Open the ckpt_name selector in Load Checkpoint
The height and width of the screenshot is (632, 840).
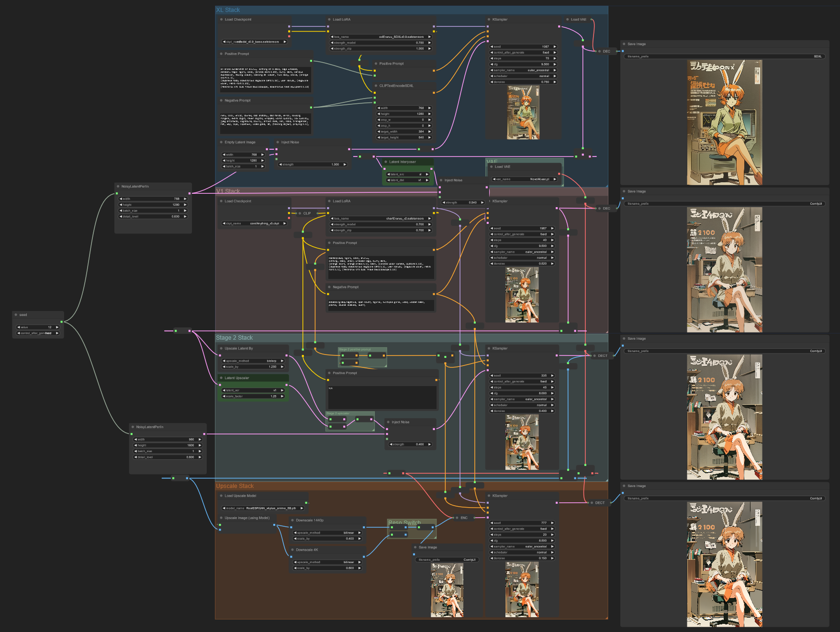coord(254,42)
